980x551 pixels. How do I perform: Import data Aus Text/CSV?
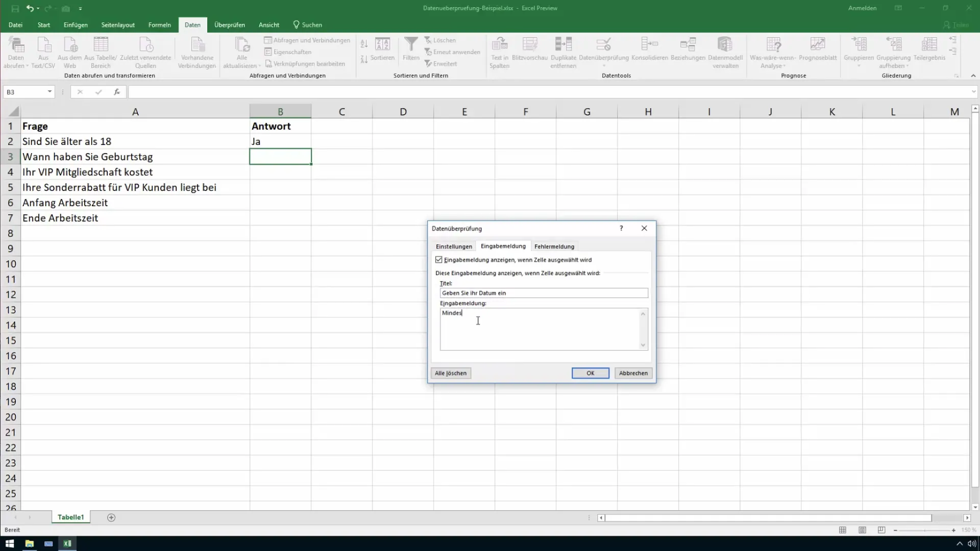[x=43, y=52]
